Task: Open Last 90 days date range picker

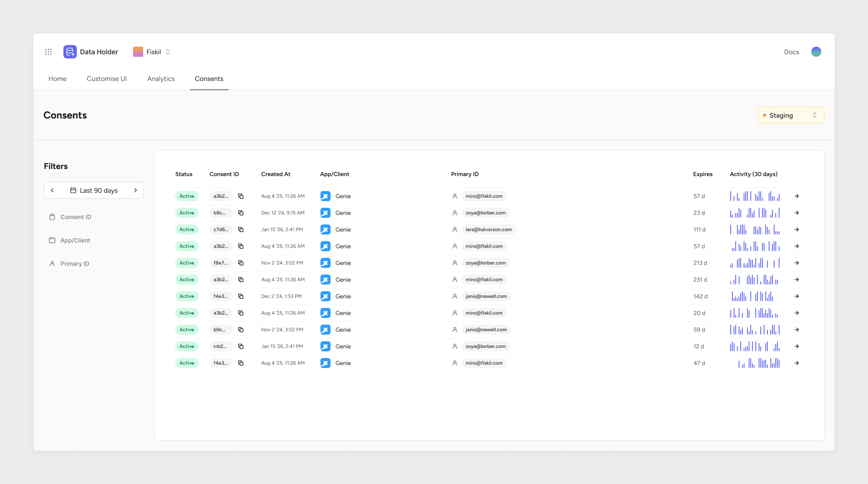Action: pyautogui.click(x=94, y=190)
